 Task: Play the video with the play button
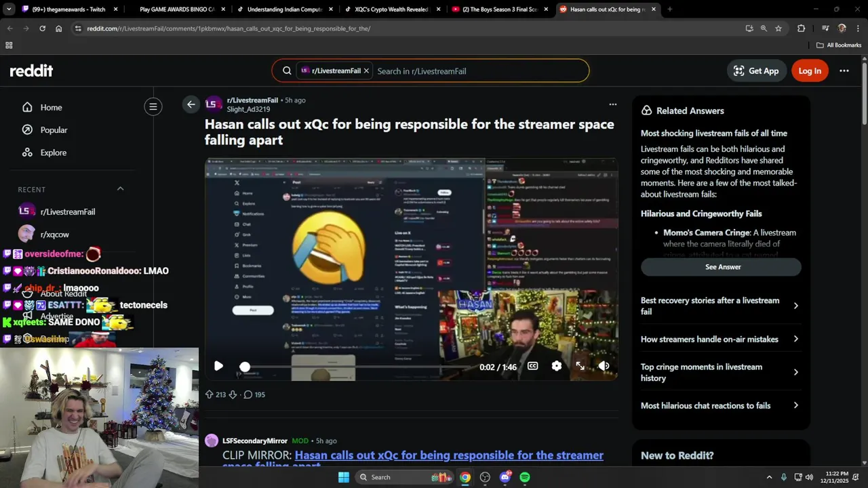coord(218,366)
